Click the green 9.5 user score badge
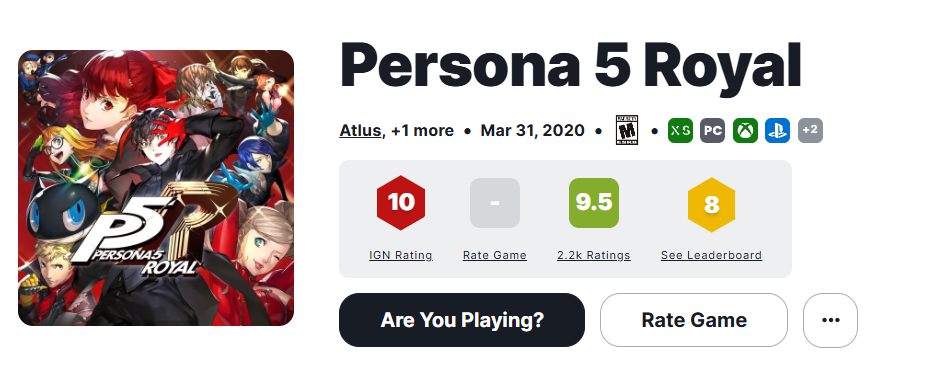This screenshot has width=938, height=370. click(x=593, y=203)
